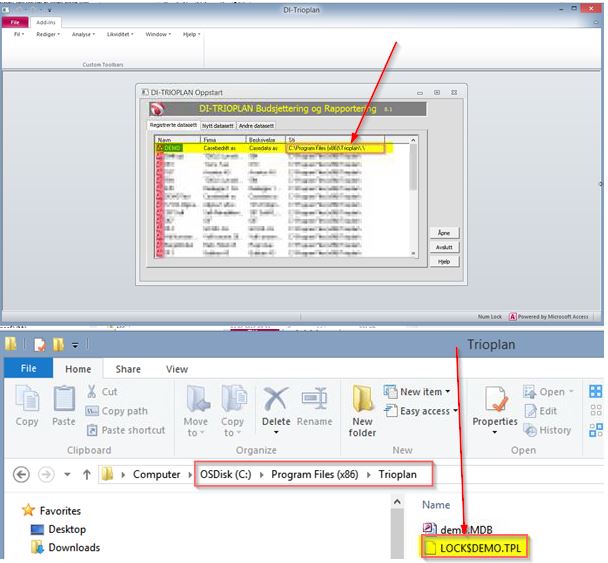Open the Likviditet dropdown menu

tap(120, 35)
